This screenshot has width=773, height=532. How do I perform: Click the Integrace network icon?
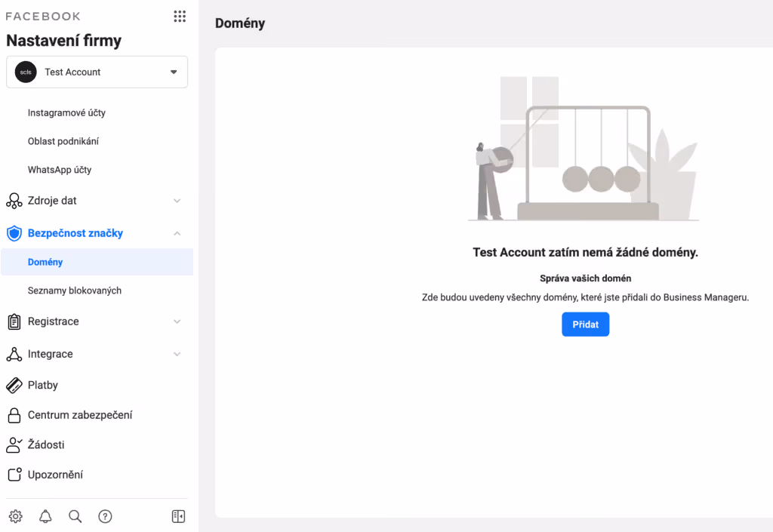(14, 354)
